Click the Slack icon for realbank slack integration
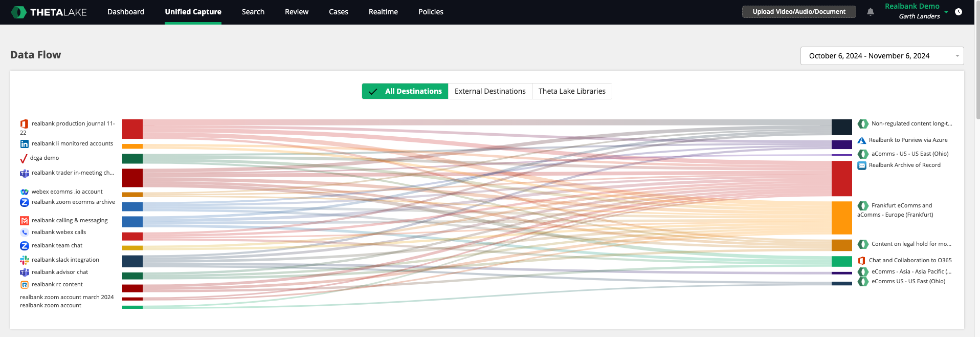Image resolution: width=980 pixels, height=337 pixels. 24,260
